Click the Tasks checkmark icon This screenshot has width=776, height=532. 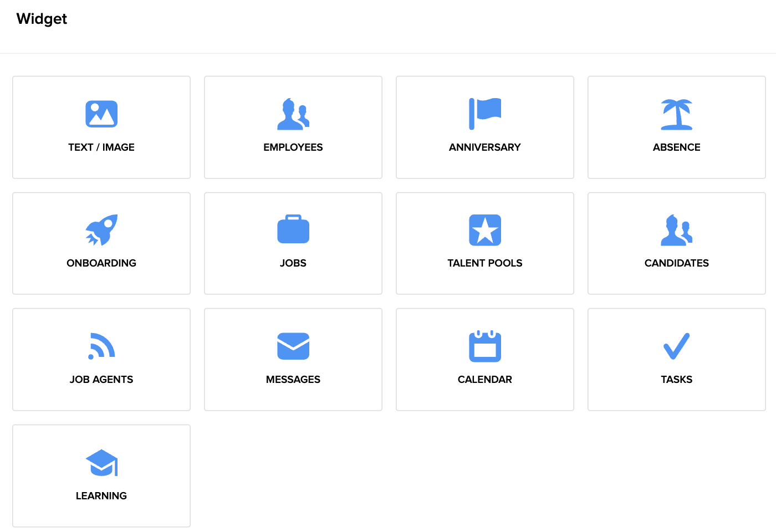[677, 346]
